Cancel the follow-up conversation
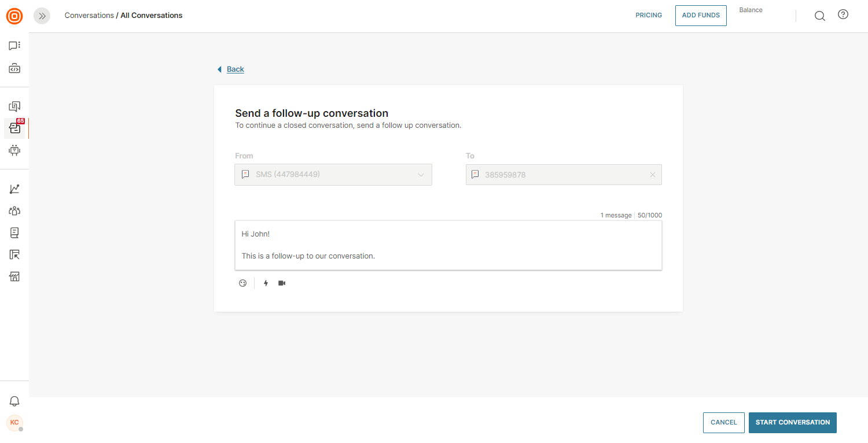Image resolution: width=868 pixels, height=443 pixels. click(x=723, y=423)
